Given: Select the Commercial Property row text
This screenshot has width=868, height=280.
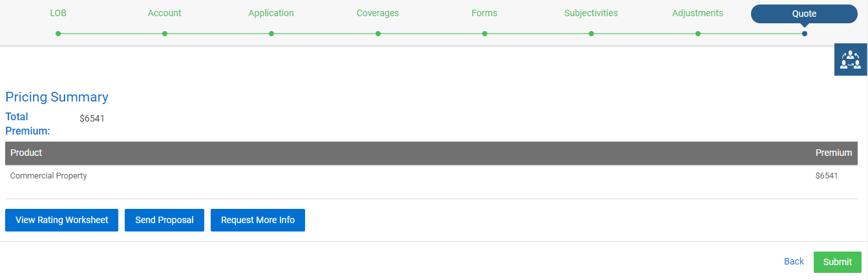Looking at the screenshot, I should 48,175.
